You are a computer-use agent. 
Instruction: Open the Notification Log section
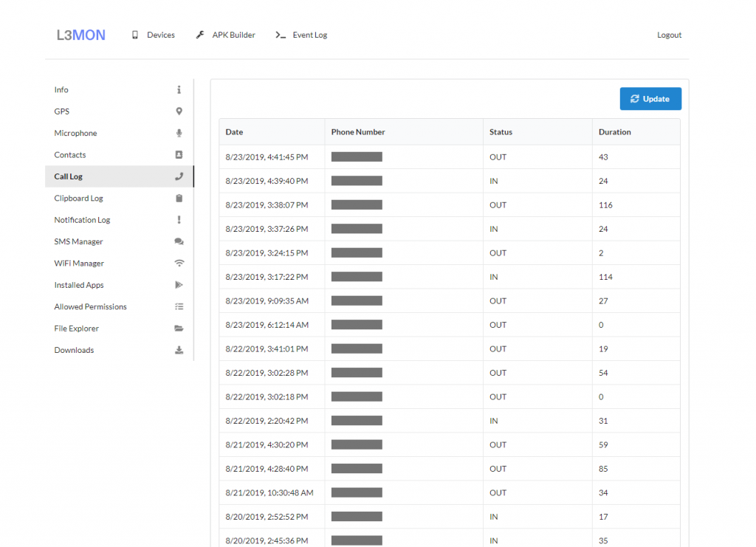(x=82, y=220)
